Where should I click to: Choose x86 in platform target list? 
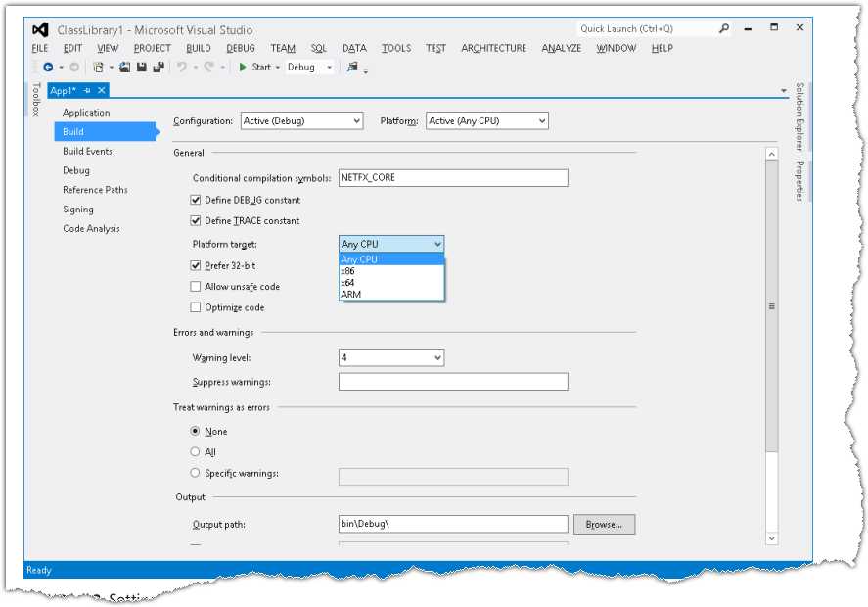391,271
